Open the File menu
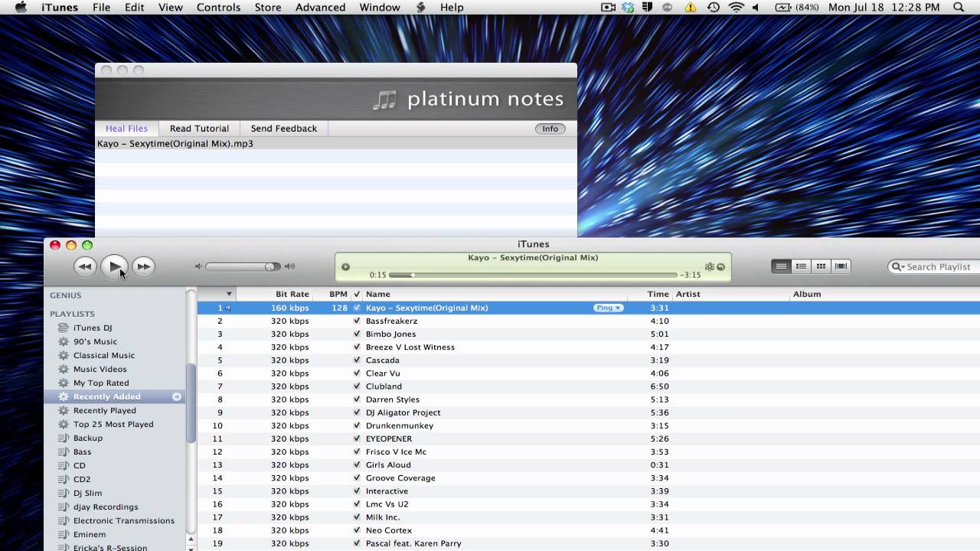The width and height of the screenshot is (980, 551). (101, 8)
